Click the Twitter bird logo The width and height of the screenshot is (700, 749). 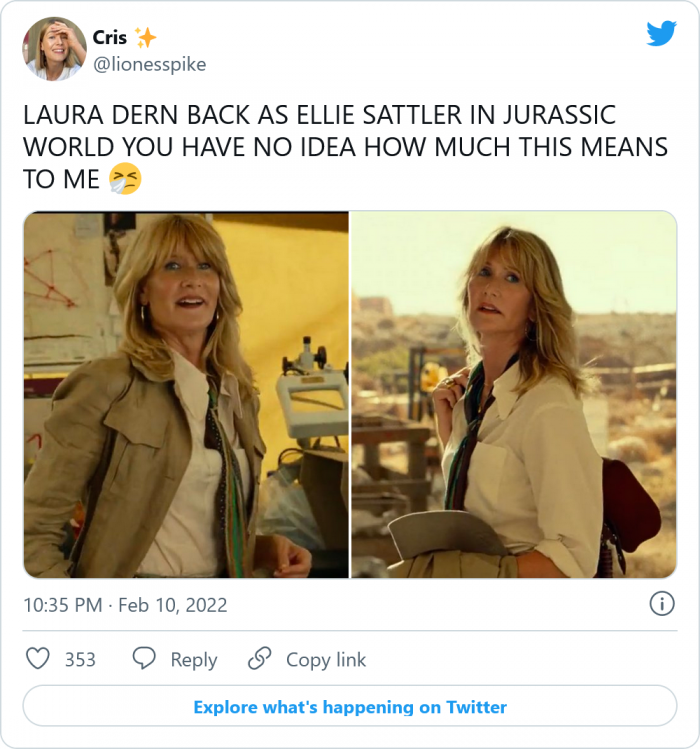(x=661, y=34)
